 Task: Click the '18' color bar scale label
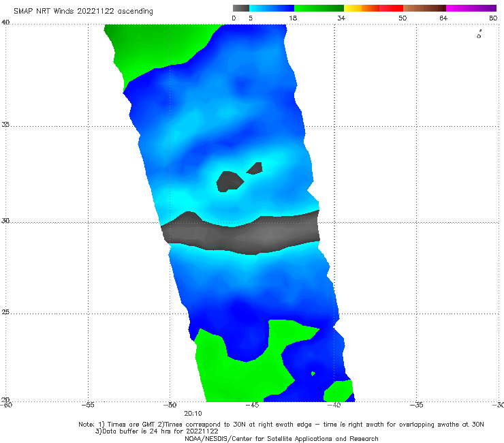[293, 18]
